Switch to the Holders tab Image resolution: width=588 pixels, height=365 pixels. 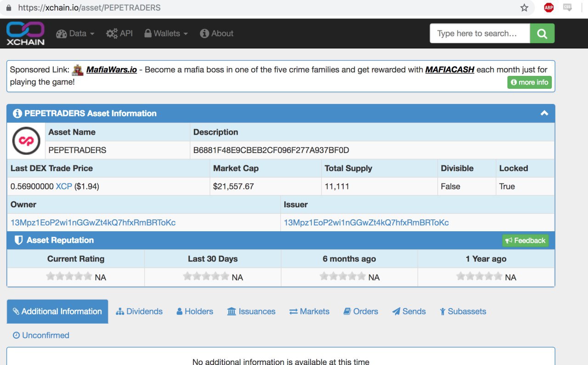[x=195, y=312]
